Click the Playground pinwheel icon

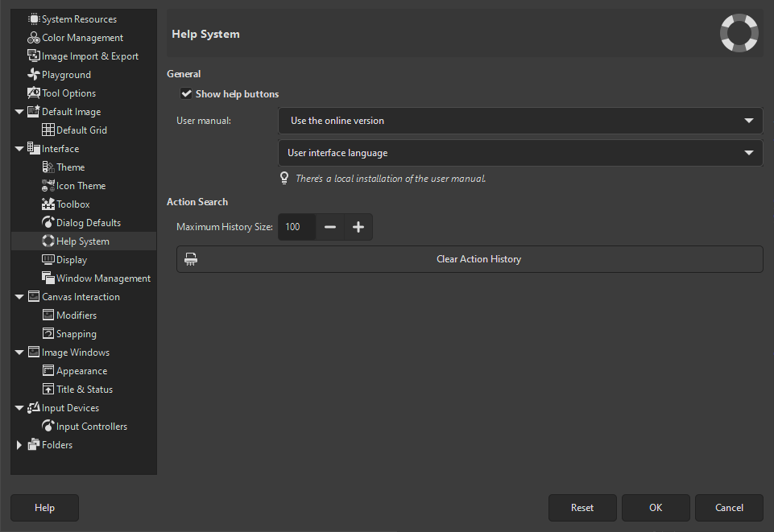tap(34, 75)
